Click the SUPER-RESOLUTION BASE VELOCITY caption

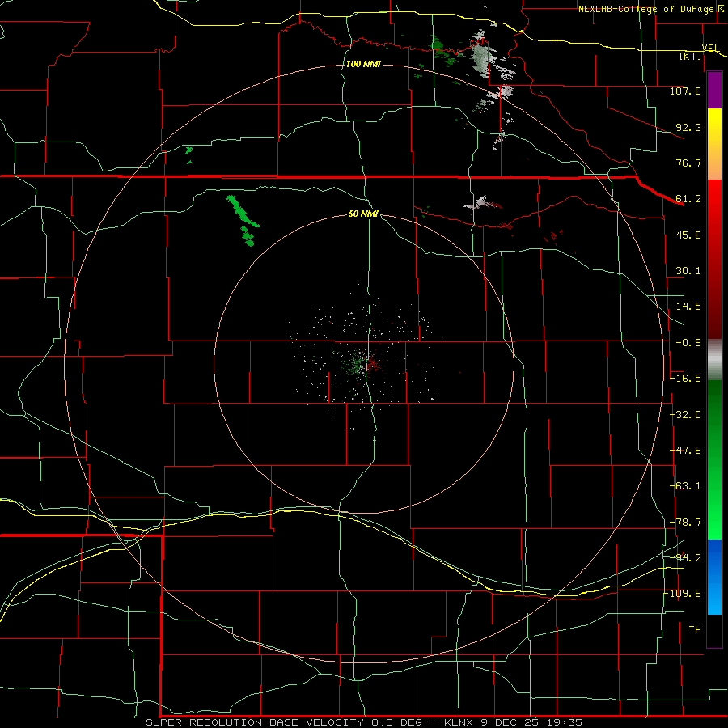[x=255, y=722]
